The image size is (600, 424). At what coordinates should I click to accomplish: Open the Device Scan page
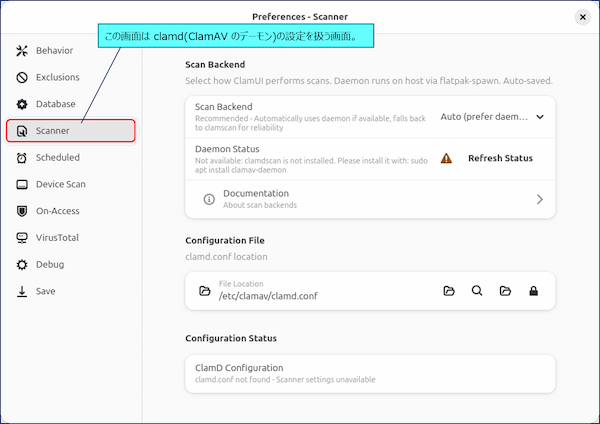pyautogui.click(x=71, y=184)
